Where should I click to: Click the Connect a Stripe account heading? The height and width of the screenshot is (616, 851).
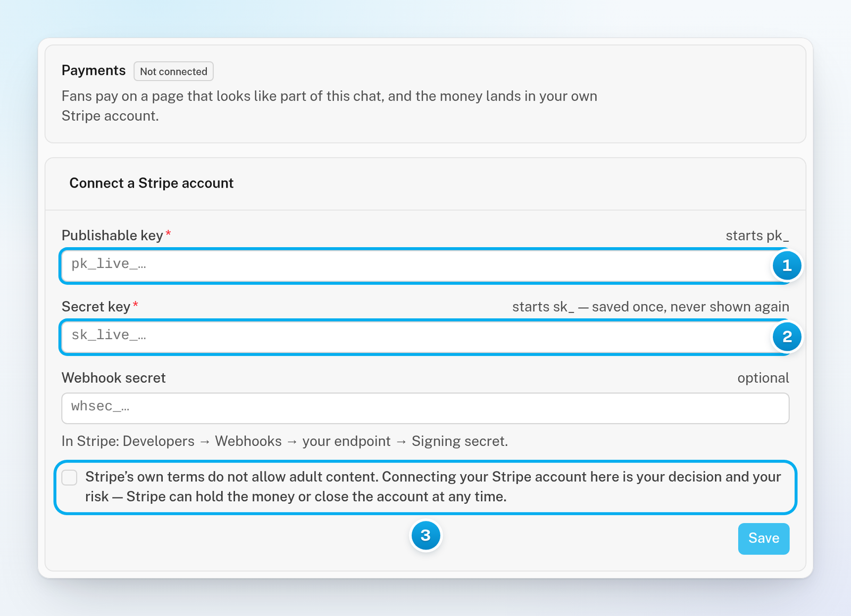[152, 183]
